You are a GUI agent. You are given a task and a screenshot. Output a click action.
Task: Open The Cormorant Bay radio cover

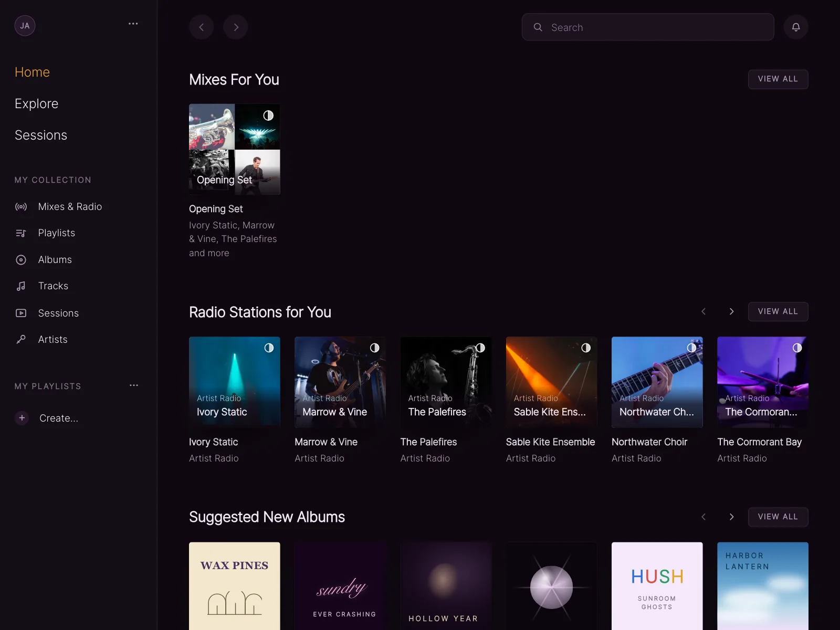pyautogui.click(x=763, y=382)
